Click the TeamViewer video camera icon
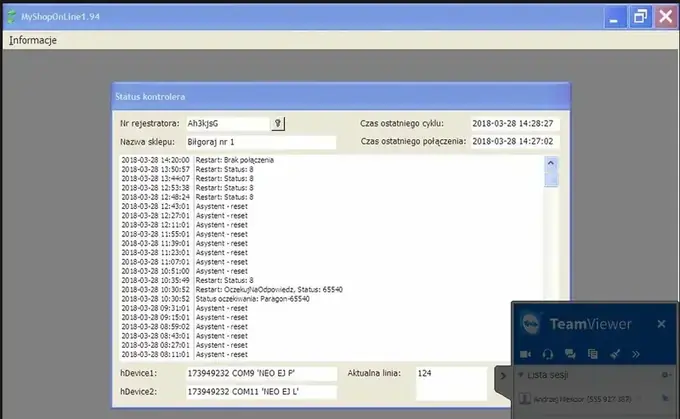The width and height of the screenshot is (680, 419). click(525, 354)
